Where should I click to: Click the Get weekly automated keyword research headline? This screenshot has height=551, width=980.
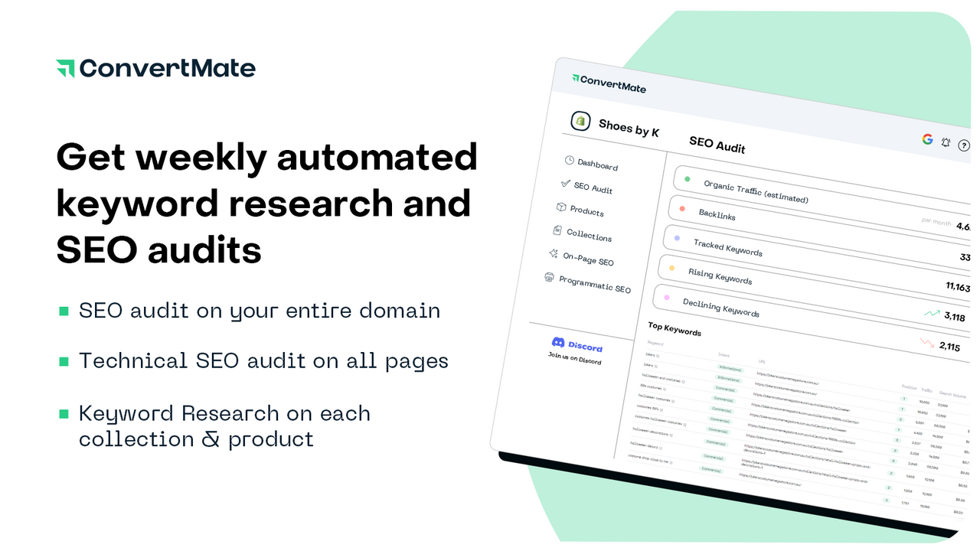point(267,204)
